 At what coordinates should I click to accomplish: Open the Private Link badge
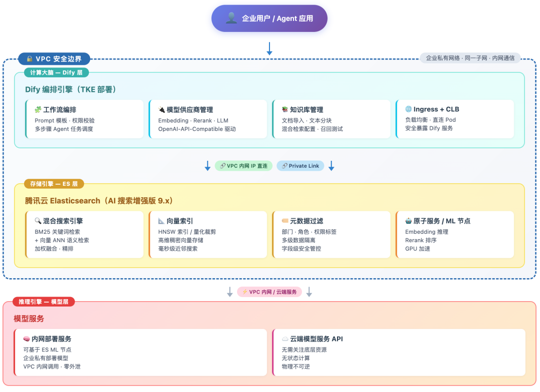[300, 165]
